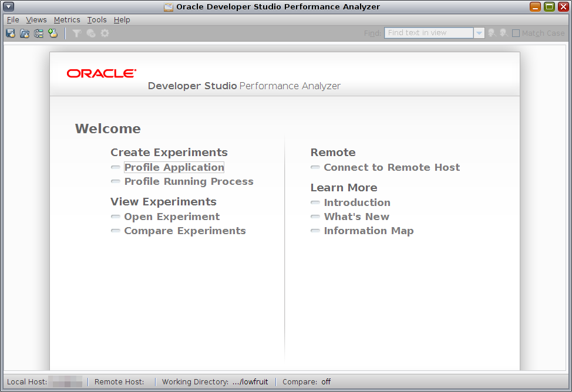Close the Performance Analyzer window
Screen dimensions: 572x392
pos(563,6)
